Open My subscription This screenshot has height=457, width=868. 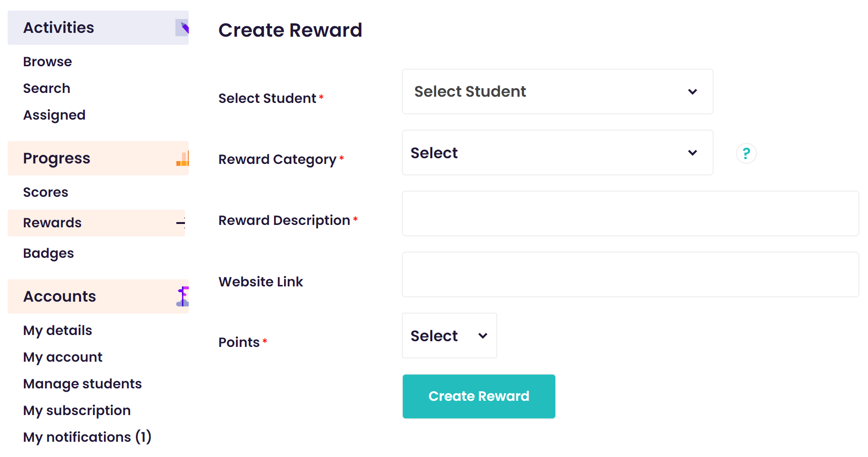[x=77, y=411]
